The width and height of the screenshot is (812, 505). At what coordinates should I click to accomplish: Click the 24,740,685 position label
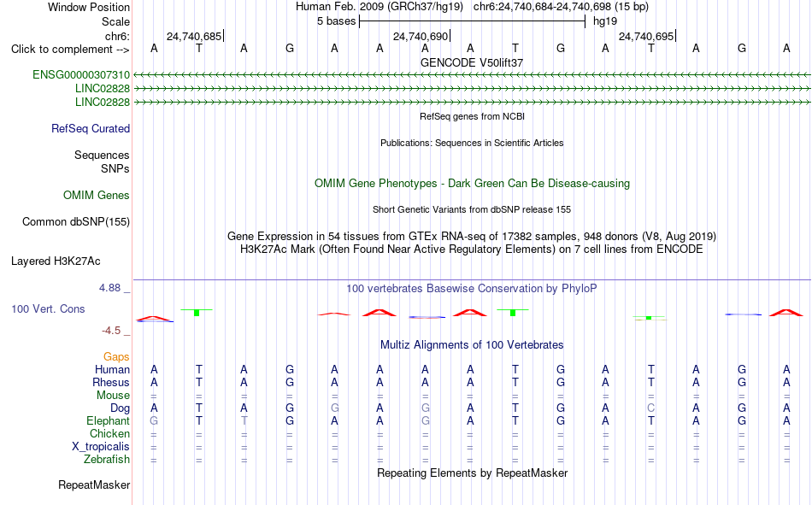tap(194, 36)
